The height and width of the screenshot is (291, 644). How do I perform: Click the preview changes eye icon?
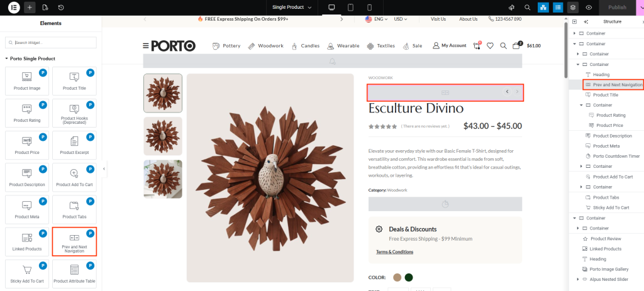coord(589,8)
